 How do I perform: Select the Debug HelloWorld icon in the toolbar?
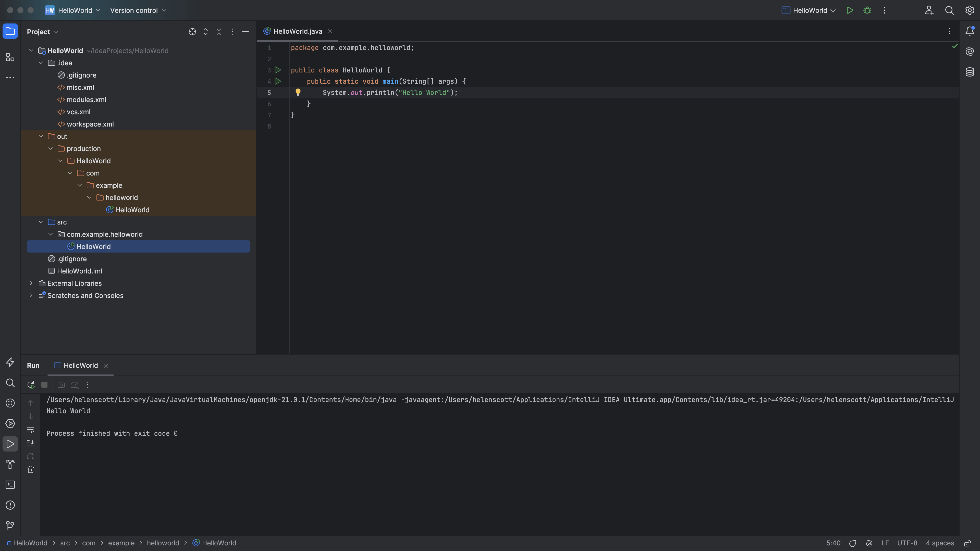(868, 10)
